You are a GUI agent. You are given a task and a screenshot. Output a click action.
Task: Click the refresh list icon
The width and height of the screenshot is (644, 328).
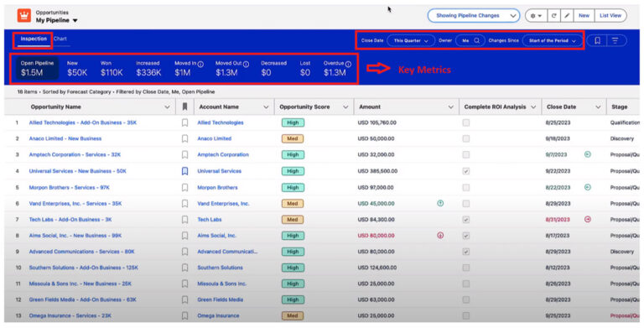[x=553, y=16]
